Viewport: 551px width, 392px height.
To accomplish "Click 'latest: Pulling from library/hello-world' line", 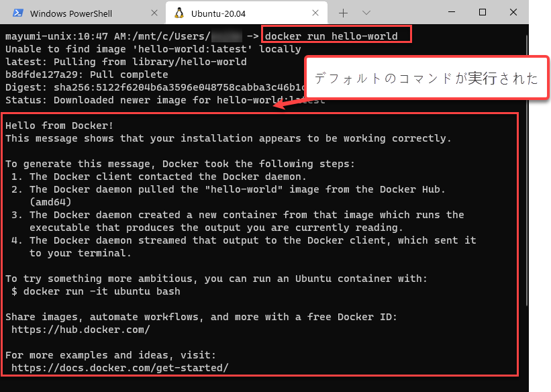I will (x=126, y=62).
